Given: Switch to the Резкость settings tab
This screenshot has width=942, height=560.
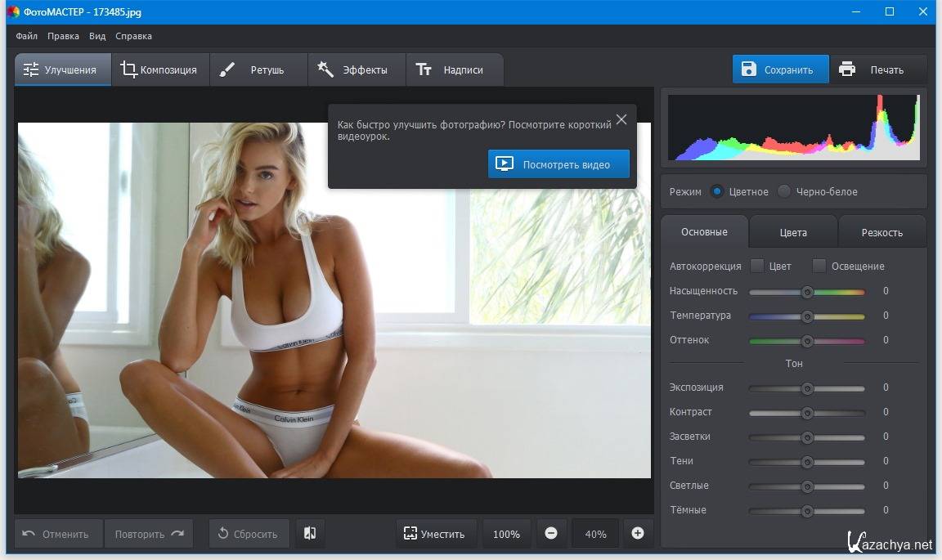Looking at the screenshot, I should [882, 232].
